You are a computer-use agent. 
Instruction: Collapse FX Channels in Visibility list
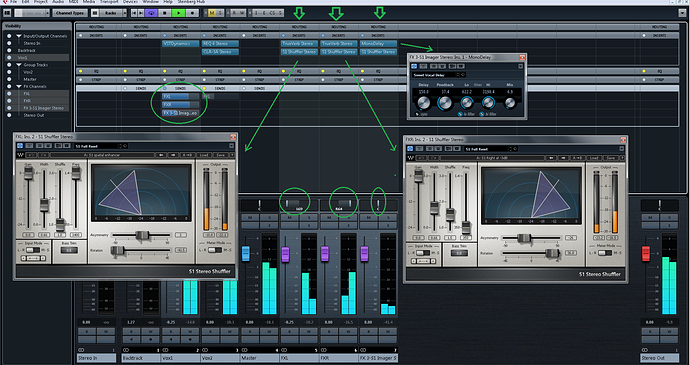pyautogui.click(x=19, y=86)
